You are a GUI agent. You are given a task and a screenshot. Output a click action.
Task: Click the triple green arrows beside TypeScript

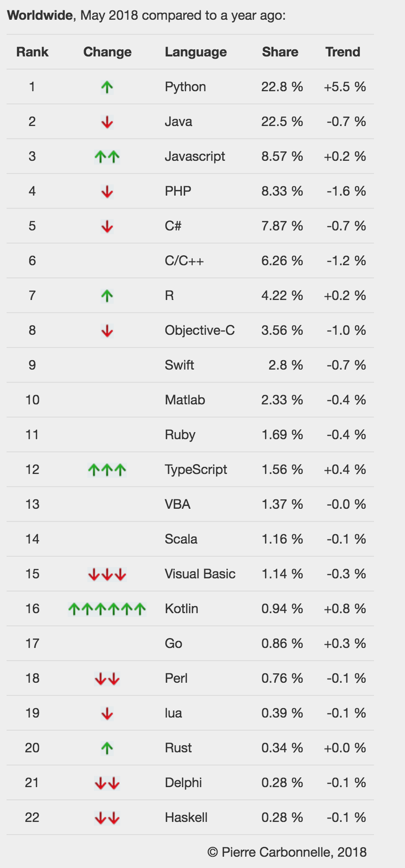tap(107, 470)
